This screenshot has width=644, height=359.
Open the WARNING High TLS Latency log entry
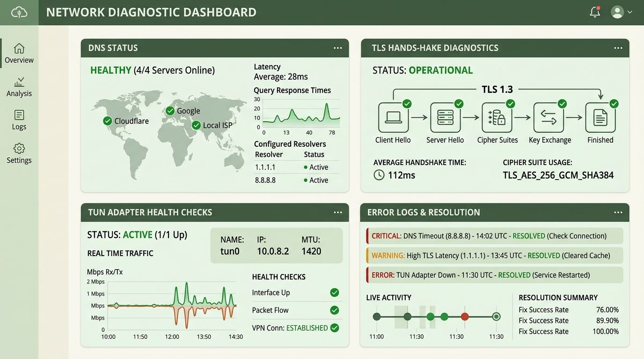pos(495,256)
